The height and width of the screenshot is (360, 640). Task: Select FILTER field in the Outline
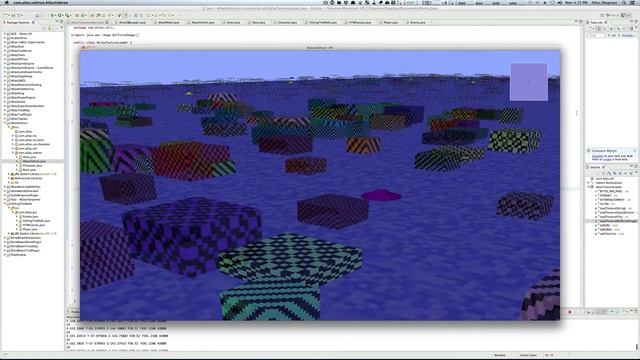pos(604,203)
